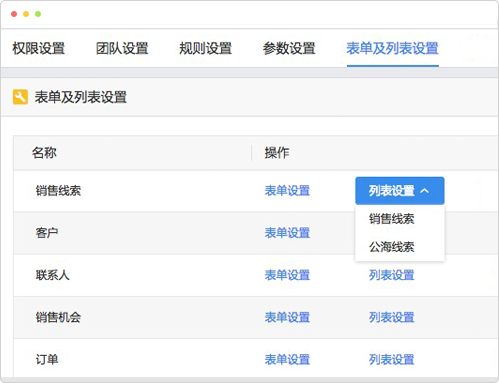Switch to 权限设置 tab
This screenshot has width=499, height=383.
39,48
